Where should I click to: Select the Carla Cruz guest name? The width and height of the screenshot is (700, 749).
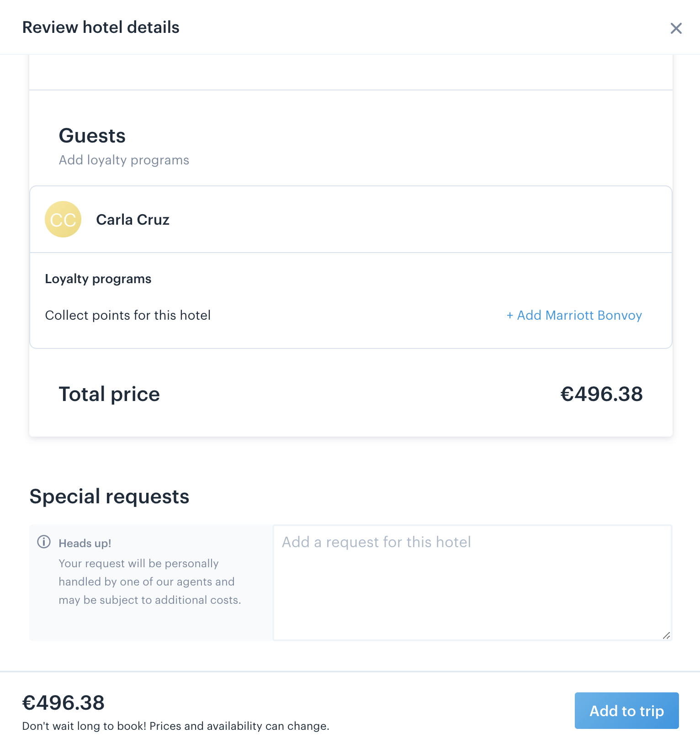click(133, 220)
